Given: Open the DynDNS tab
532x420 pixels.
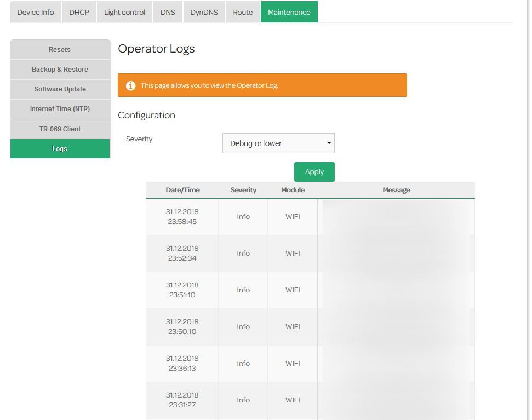Looking at the screenshot, I should pos(204,12).
